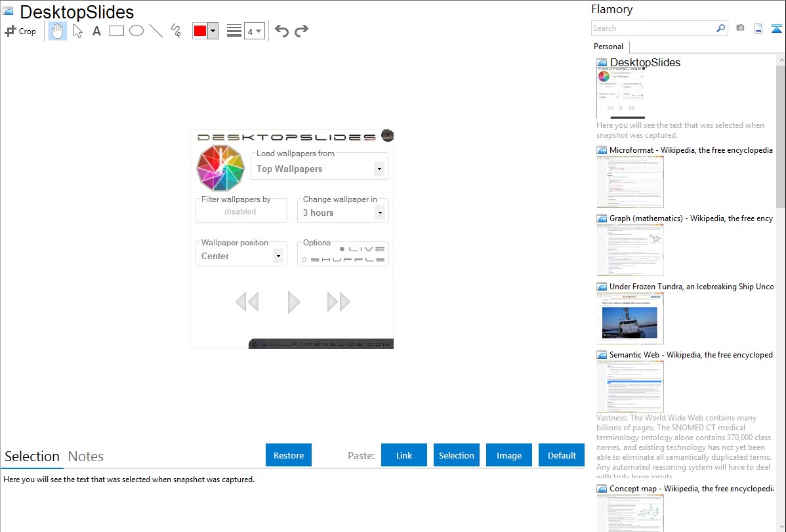The image size is (786, 532).
Task: Open the Semantic Web snapshot thumbnail
Action: (x=630, y=386)
